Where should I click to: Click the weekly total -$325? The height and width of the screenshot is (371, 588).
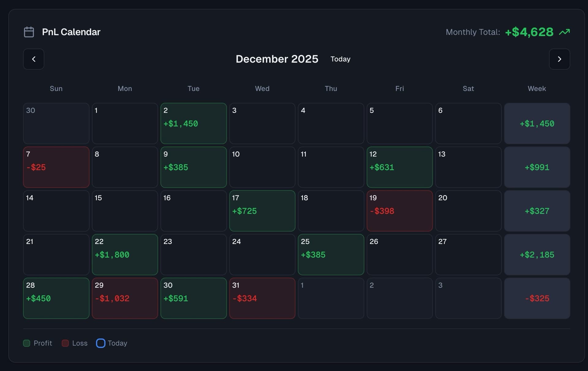(537, 298)
